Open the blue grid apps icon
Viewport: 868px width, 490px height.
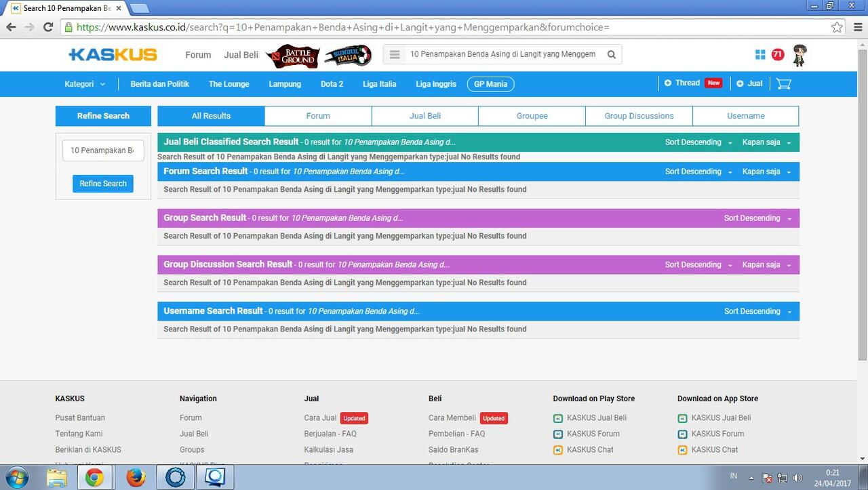pos(760,54)
